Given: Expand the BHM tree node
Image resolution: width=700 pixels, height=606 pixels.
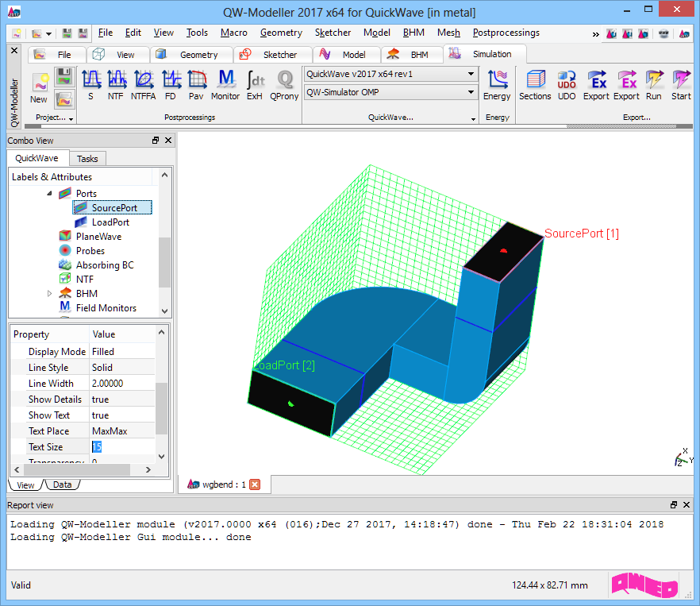Looking at the screenshot, I should (49, 294).
